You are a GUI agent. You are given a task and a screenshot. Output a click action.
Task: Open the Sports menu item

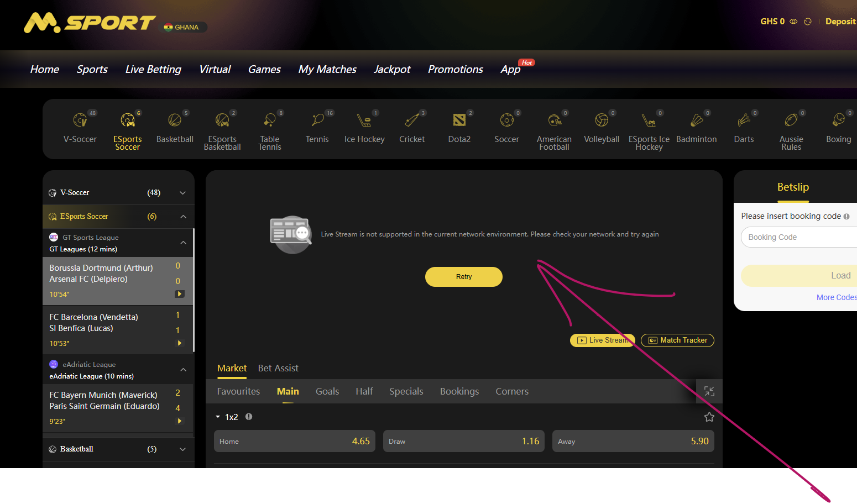point(92,69)
